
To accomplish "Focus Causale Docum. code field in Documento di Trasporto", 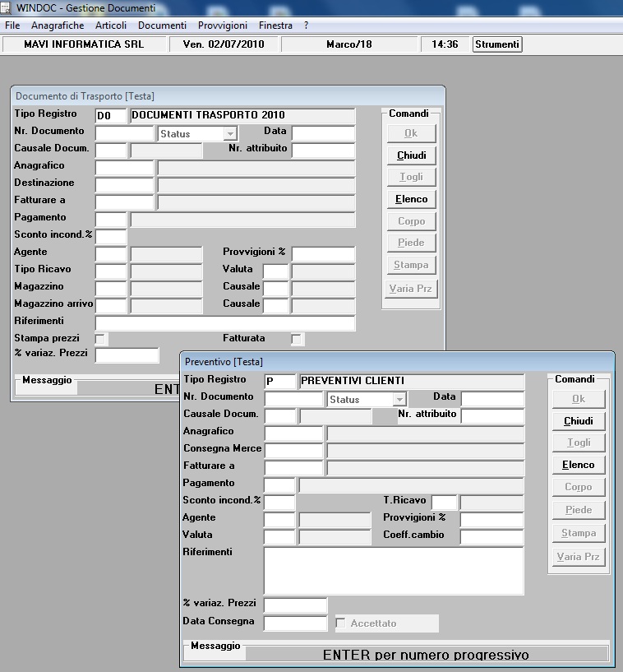I will click(111, 151).
